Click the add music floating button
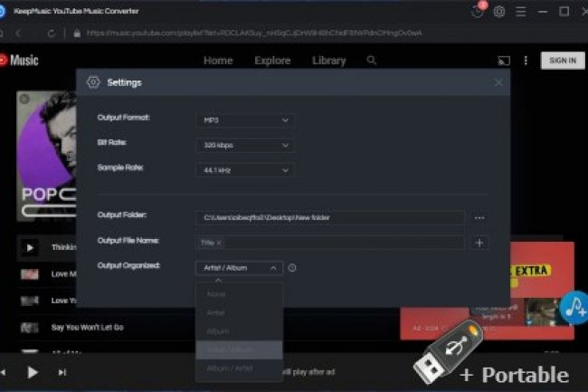This screenshot has height=392, width=588. click(573, 309)
